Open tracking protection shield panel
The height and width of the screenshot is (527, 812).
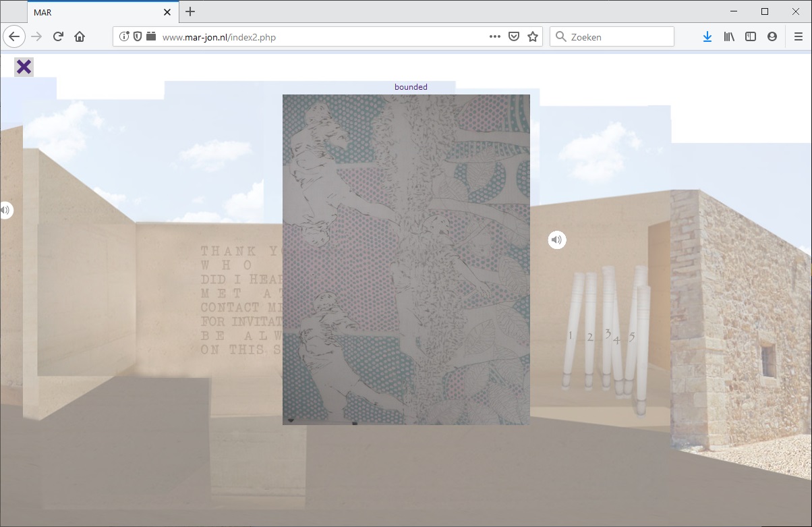point(138,37)
